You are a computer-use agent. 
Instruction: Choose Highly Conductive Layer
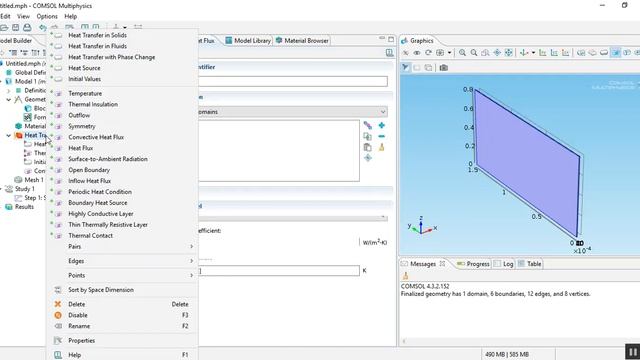(100, 214)
